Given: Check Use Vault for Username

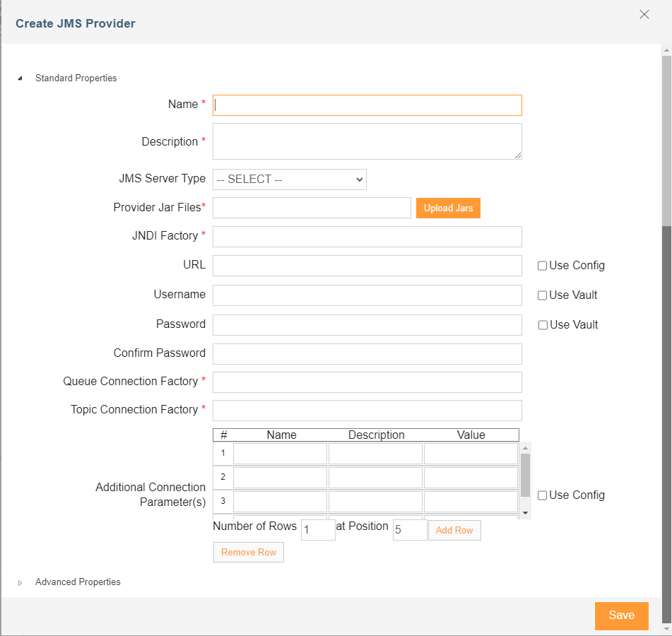Looking at the screenshot, I should click(542, 295).
